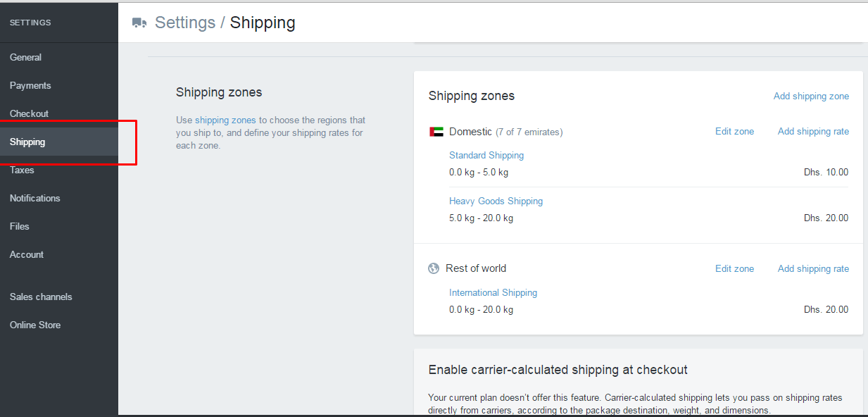Click the shipping truck icon in the header
The image size is (868, 417).
[139, 23]
